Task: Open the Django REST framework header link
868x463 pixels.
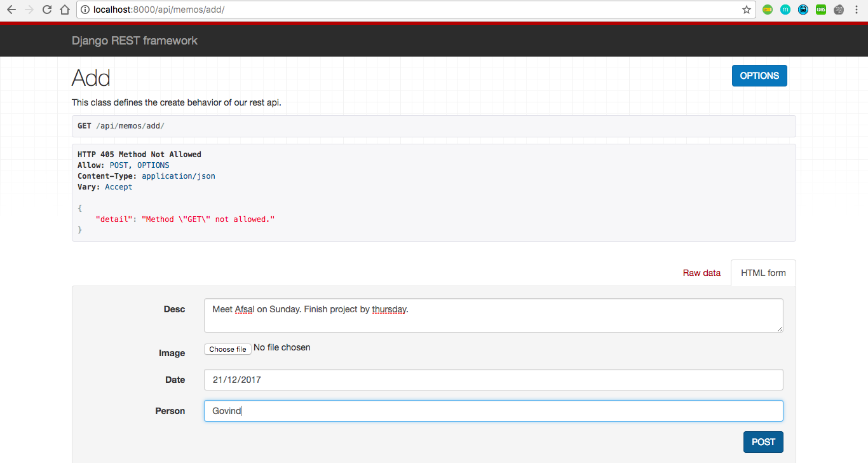Action: click(x=135, y=41)
